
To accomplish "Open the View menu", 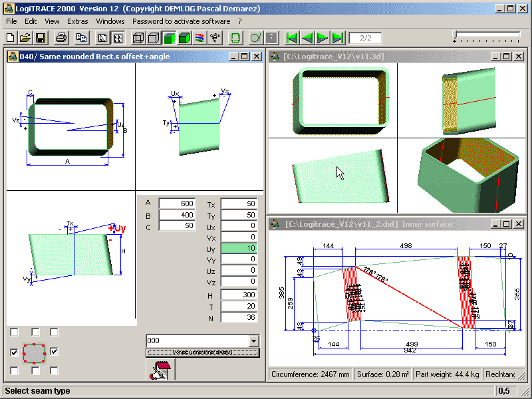I will (x=52, y=21).
